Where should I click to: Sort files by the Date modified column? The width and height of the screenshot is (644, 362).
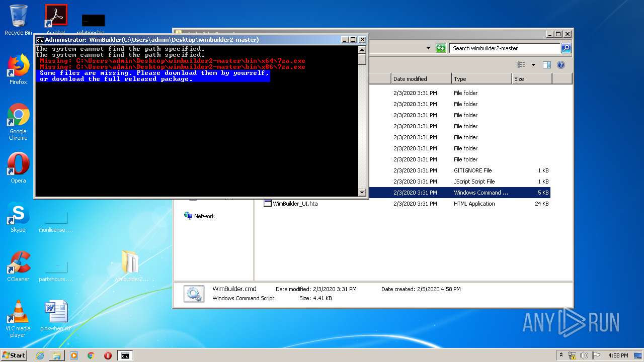(421, 79)
